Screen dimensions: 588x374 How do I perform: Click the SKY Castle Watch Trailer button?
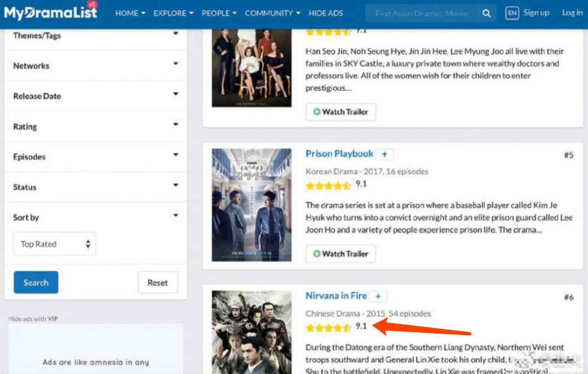pyautogui.click(x=340, y=112)
